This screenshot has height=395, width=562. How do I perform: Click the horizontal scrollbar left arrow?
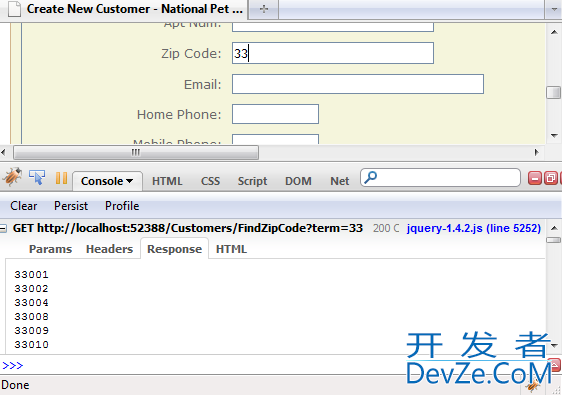tap(3, 152)
